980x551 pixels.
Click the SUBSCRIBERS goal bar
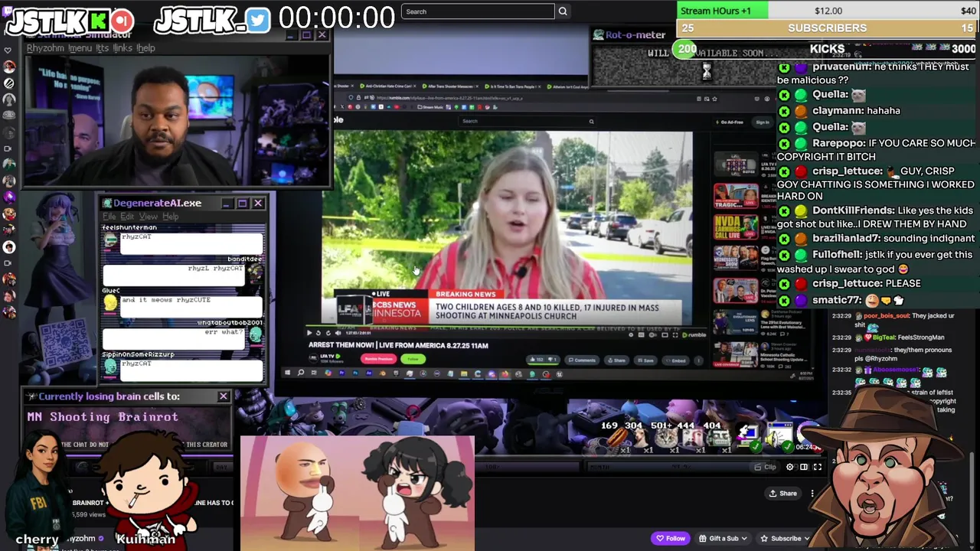point(828,28)
